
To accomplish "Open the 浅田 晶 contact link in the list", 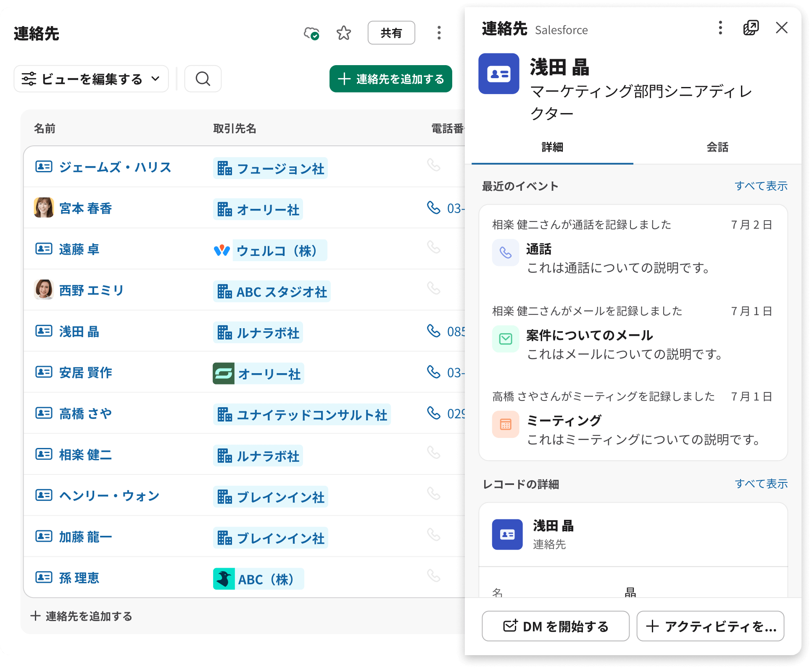I will tap(79, 332).
